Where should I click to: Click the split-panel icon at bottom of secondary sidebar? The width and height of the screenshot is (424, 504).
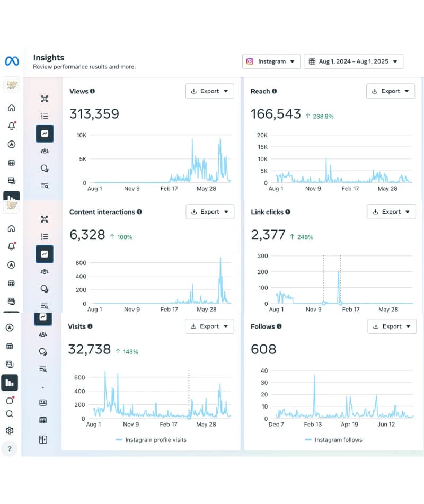click(x=43, y=439)
